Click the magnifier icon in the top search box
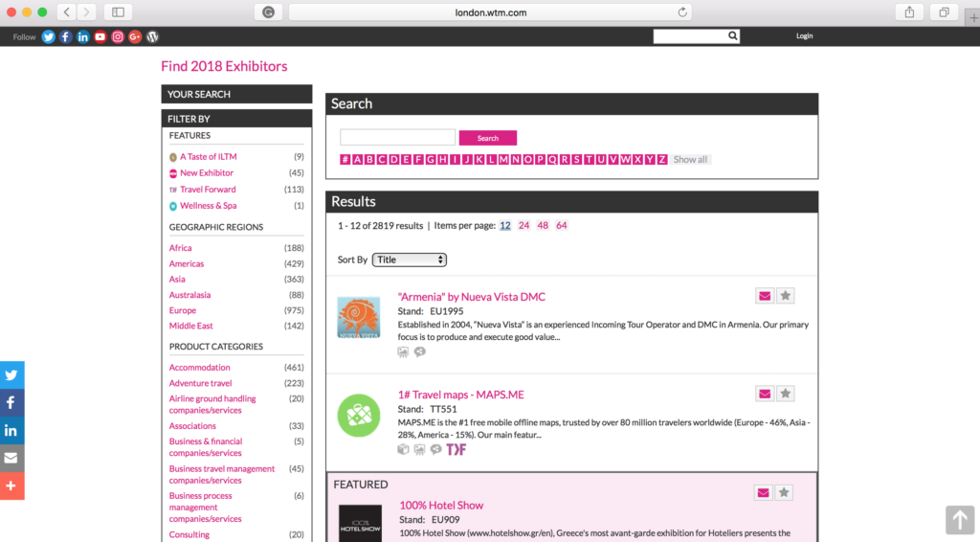 [732, 36]
